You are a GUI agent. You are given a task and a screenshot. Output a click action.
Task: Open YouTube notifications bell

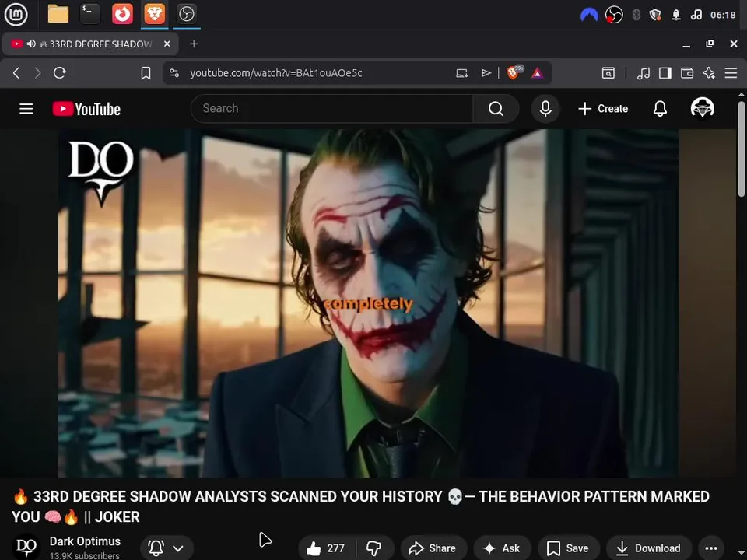660,109
